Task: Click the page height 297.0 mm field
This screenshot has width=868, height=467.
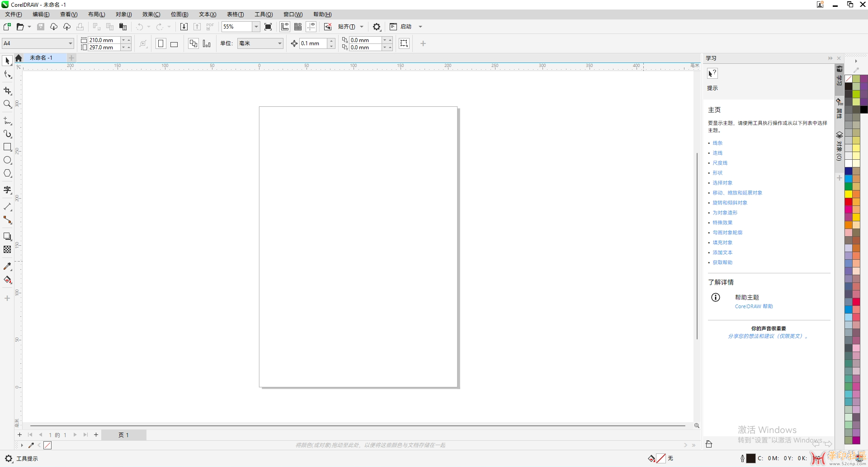Action: click(x=104, y=47)
